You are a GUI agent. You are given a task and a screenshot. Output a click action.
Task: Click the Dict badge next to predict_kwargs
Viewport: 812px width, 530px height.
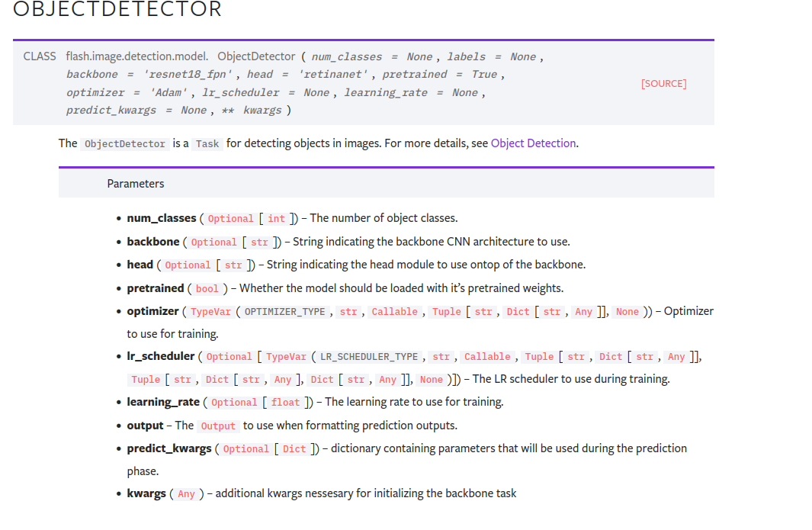pos(294,448)
